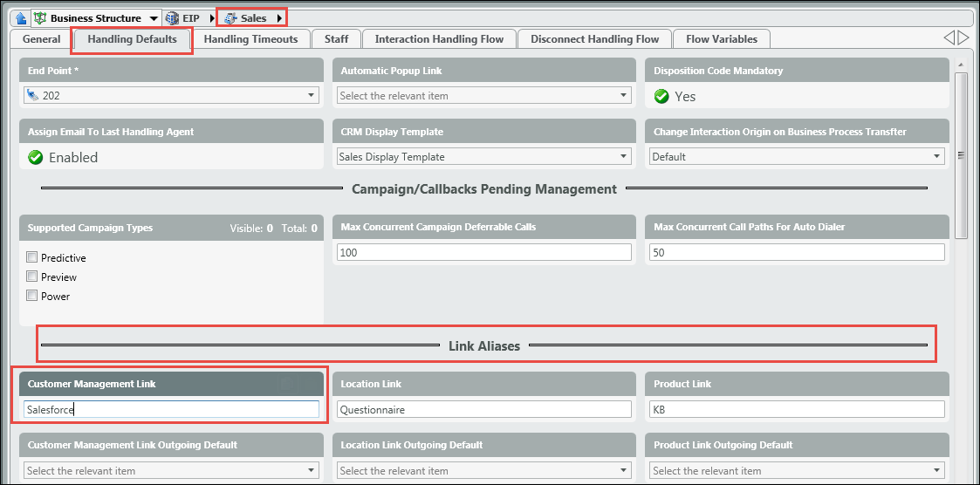Click the vertical scrollbar thumb
Viewport: 980px width, 485px height.
click(x=962, y=155)
